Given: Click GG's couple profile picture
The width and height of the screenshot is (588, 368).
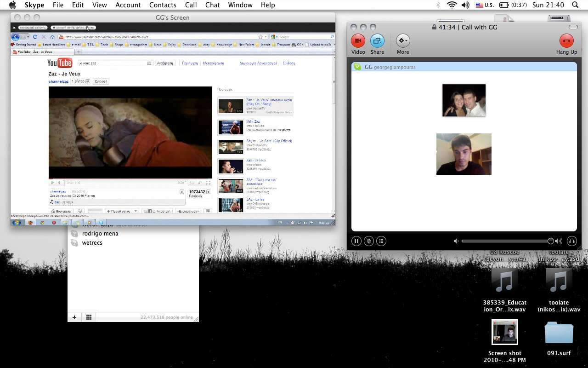Looking at the screenshot, I should click(464, 100).
